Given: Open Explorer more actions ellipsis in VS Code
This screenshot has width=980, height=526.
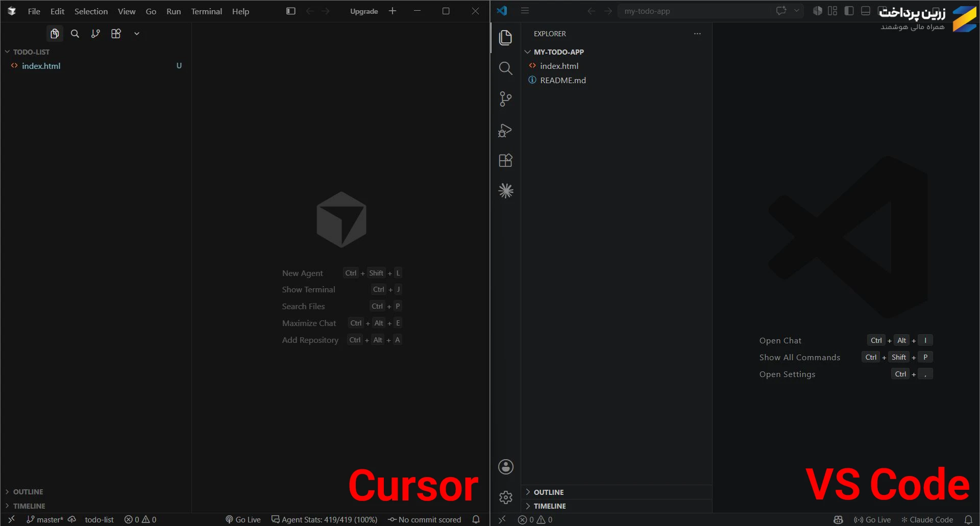Looking at the screenshot, I should pos(697,34).
